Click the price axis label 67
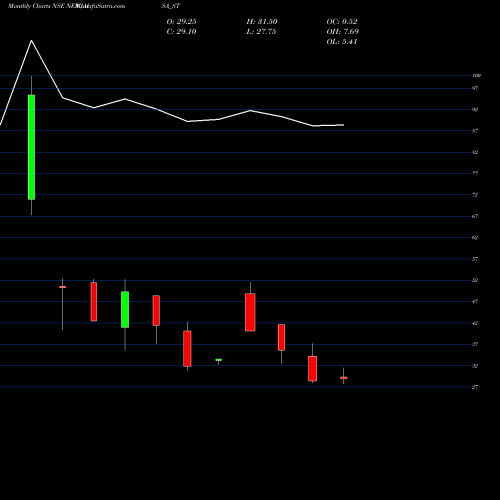The image size is (500, 500). pyautogui.click(x=475, y=216)
